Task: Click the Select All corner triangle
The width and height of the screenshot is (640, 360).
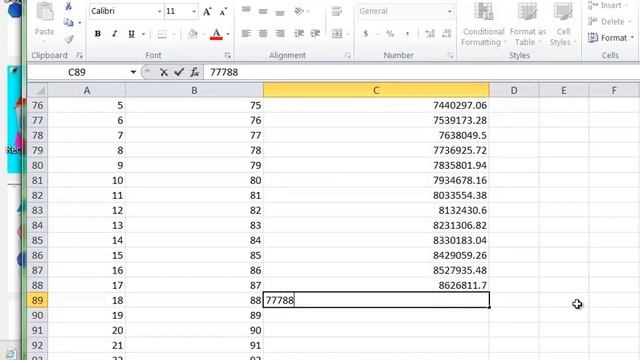Action: [38, 91]
